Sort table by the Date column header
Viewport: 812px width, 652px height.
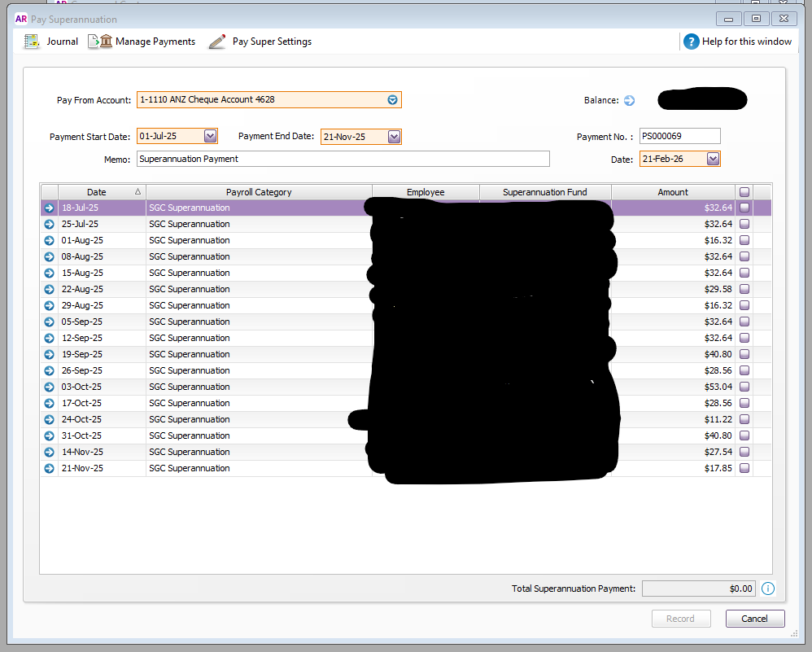point(97,192)
